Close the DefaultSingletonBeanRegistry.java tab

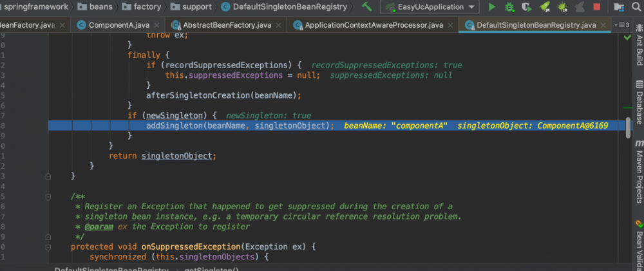click(x=603, y=25)
